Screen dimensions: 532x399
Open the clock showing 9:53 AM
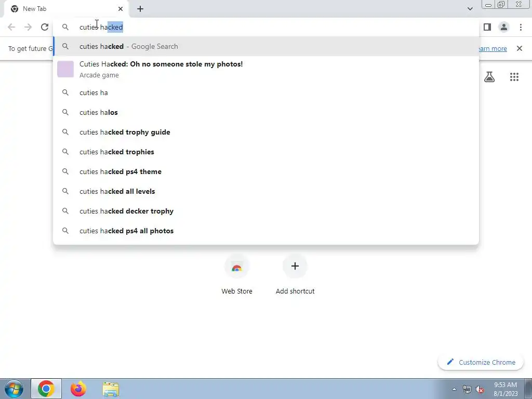[506, 389]
